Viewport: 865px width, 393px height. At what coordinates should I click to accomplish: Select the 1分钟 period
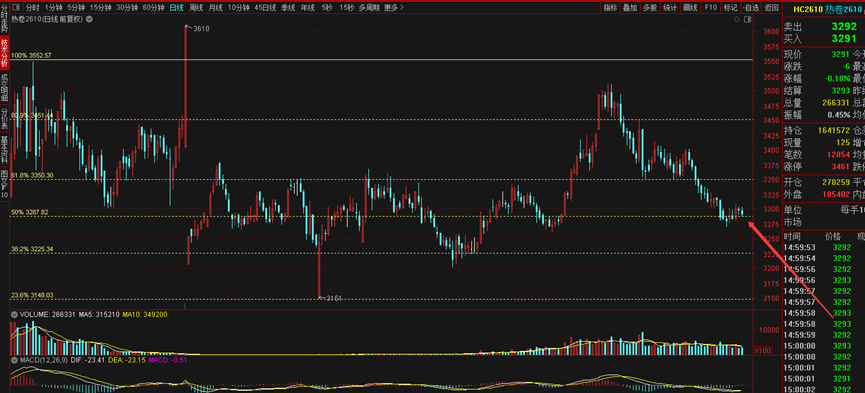tap(54, 8)
